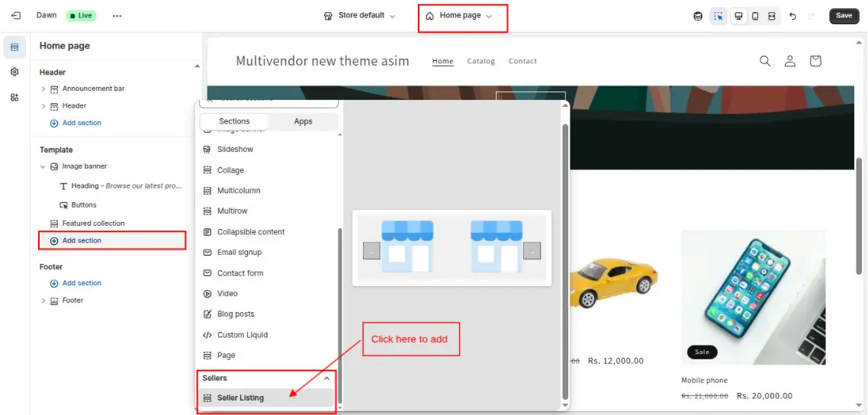Screen dimensions: 868x415
Task: Click the Redo arrow icon
Action: pos(812,16)
